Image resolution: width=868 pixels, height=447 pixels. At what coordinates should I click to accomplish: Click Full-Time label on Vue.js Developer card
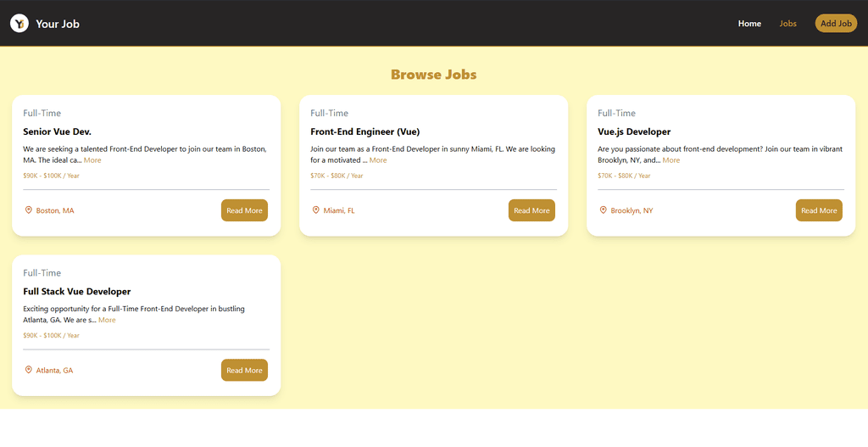pyautogui.click(x=617, y=113)
